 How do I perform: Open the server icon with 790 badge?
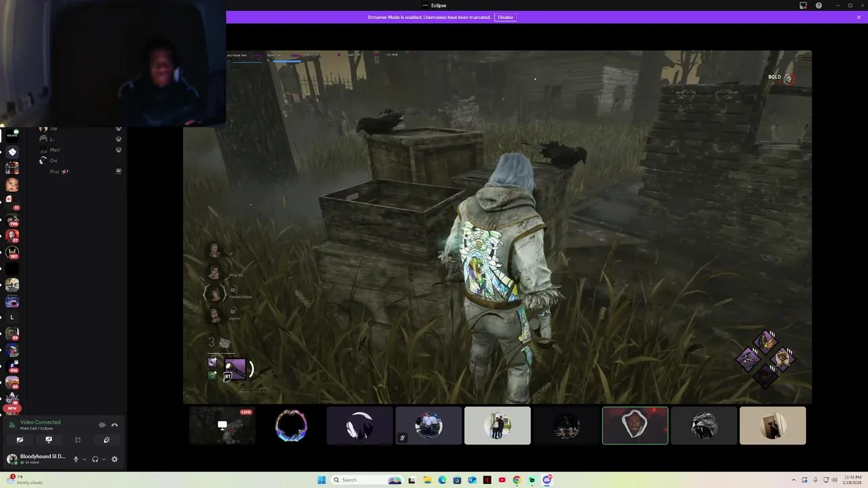pyautogui.click(x=12, y=220)
